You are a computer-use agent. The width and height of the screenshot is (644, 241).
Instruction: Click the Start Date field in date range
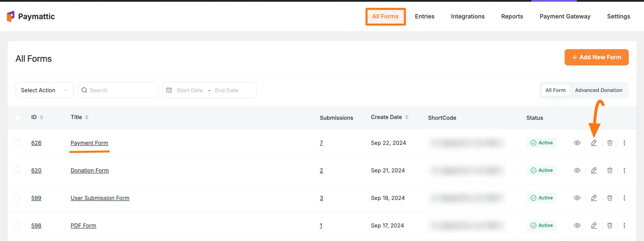click(x=190, y=90)
